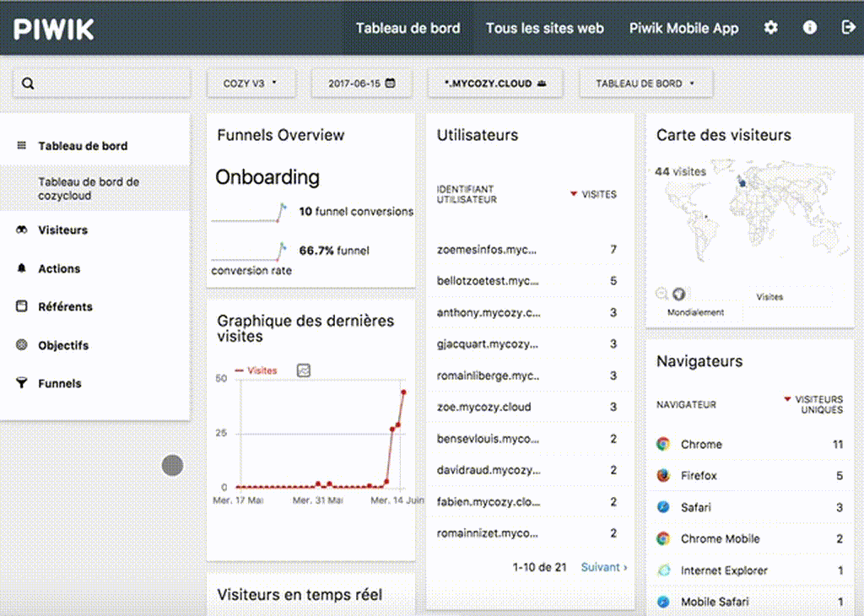Open the settings gear icon
This screenshot has height=616, width=864.
770,28
